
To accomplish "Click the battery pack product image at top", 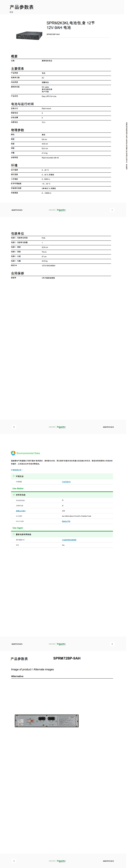I will click(30, 35).
